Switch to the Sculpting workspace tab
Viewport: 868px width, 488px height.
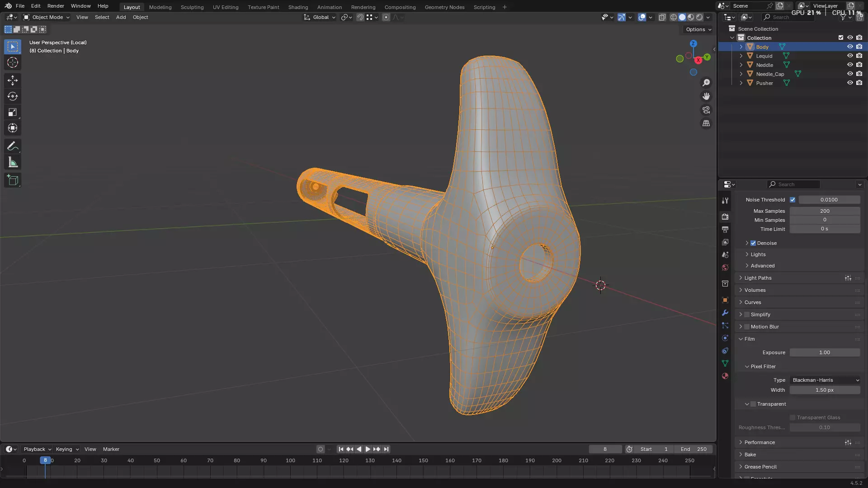[192, 7]
